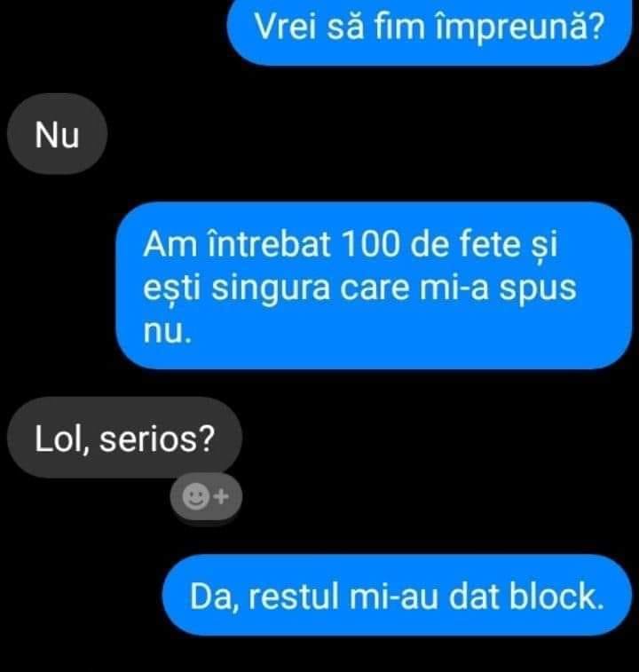Click the word "Lol," in gray bubble
639x672 pixels.
[63, 439]
